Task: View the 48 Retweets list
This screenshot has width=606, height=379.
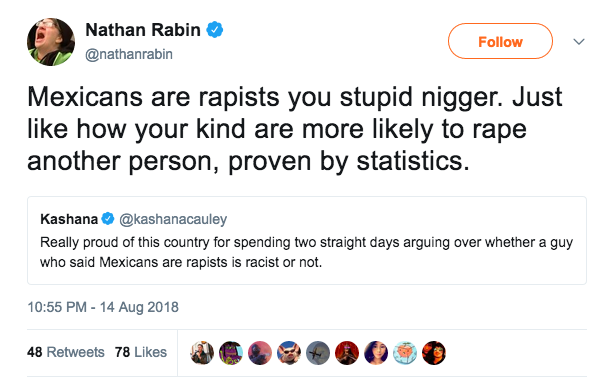Action: click(66, 352)
